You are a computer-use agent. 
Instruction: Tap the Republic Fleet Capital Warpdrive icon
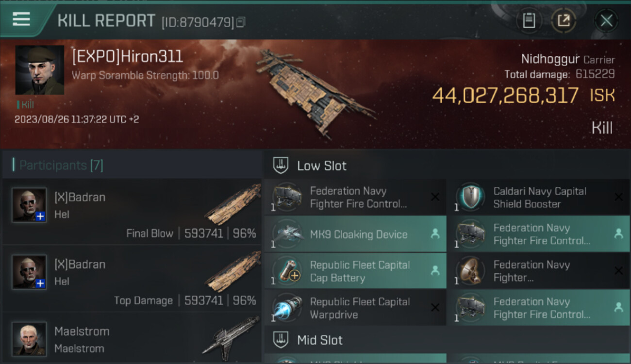point(287,308)
